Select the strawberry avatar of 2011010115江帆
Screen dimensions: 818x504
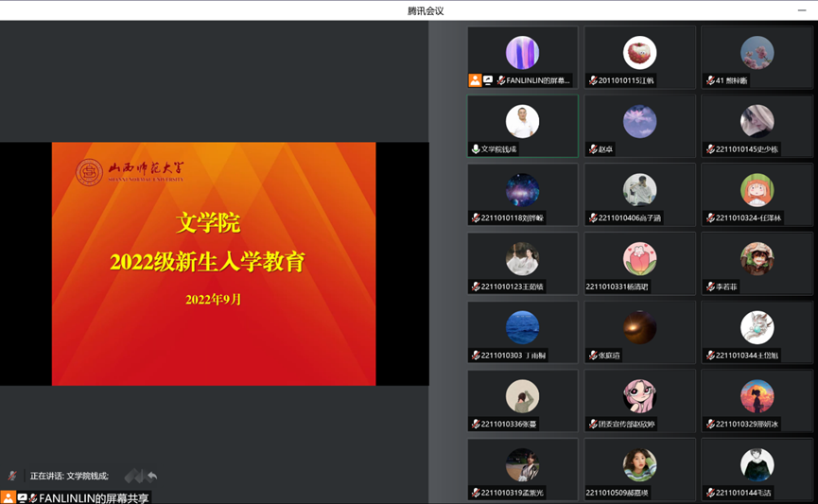[639, 53]
